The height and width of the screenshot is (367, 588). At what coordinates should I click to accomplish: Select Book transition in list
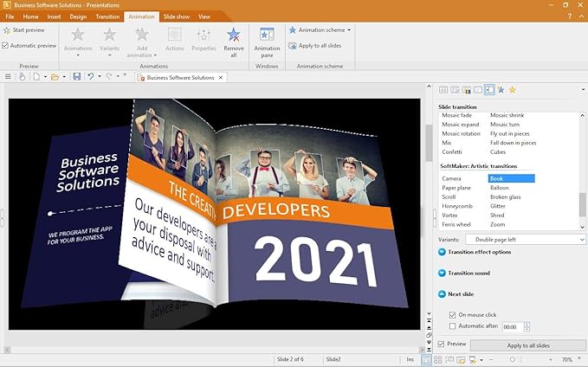coord(512,178)
